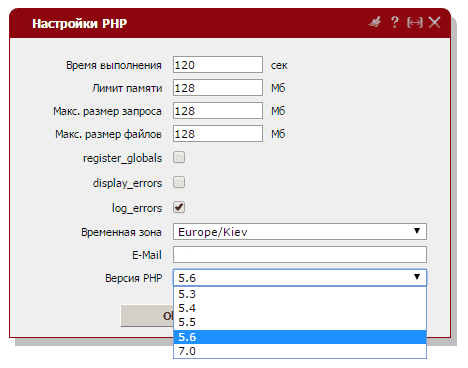468x368 pixels.
Task: Click the expand-width icon in header
Action: [x=415, y=23]
